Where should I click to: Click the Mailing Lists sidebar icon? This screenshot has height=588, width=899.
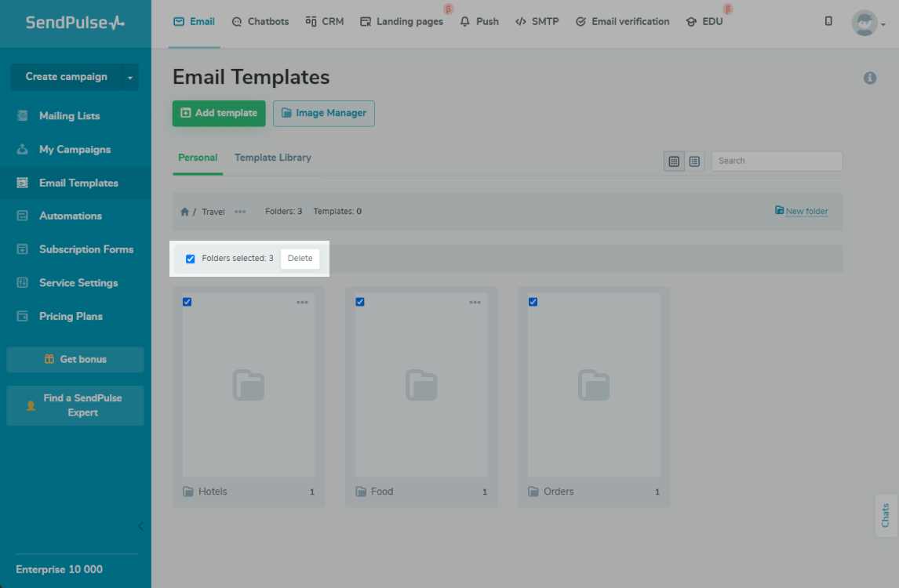point(23,116)
